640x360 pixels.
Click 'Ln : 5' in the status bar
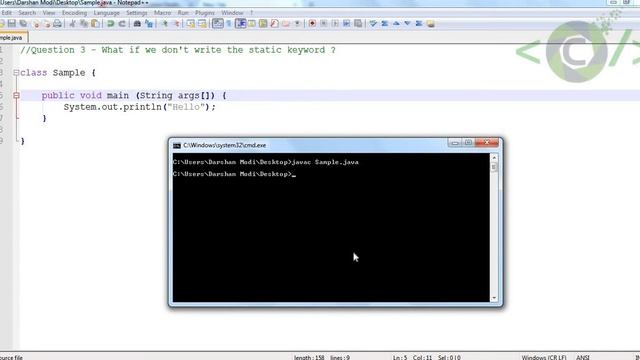point(400,357)
